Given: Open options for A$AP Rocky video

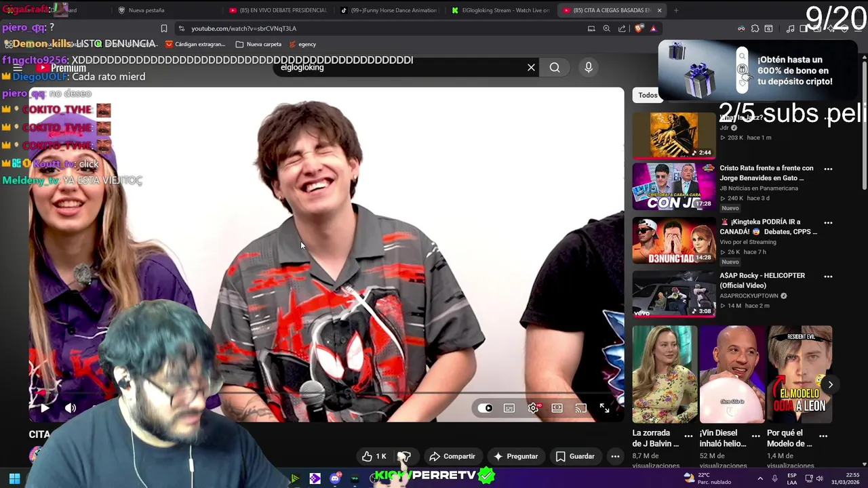Looking at the screenshot, I should click(x=828, y=277).
